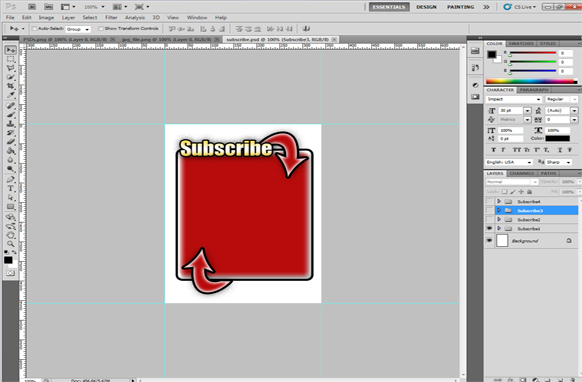The width and height of the screenshot is (582, 382).
Task: Show more workspaces chevron
Action: pos(486,7)
